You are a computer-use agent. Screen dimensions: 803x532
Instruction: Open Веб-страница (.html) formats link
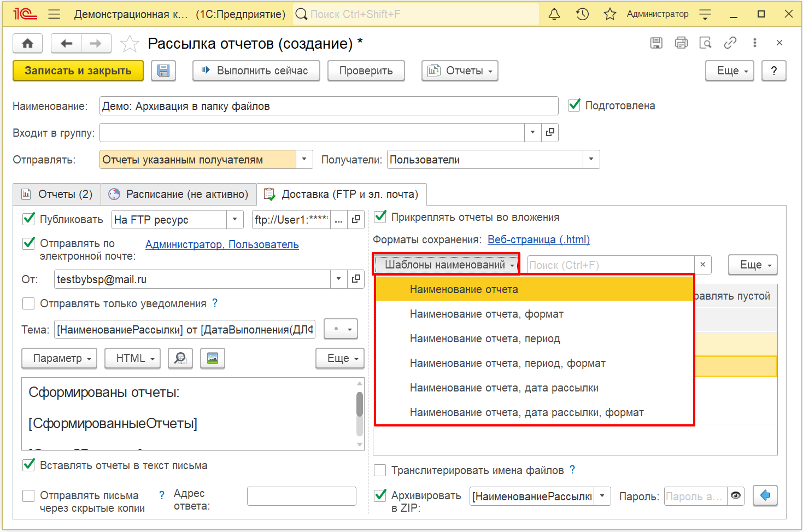coord(538,239)
